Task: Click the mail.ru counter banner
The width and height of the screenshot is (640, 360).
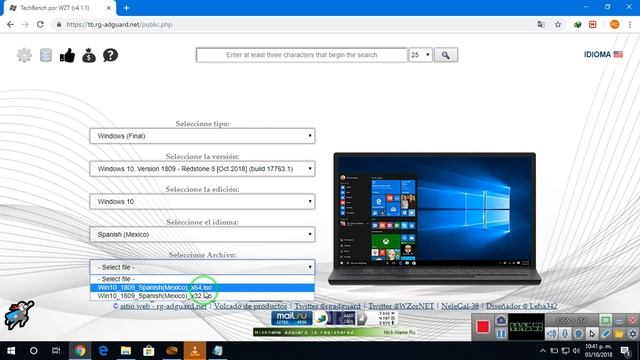Action: 292,318
